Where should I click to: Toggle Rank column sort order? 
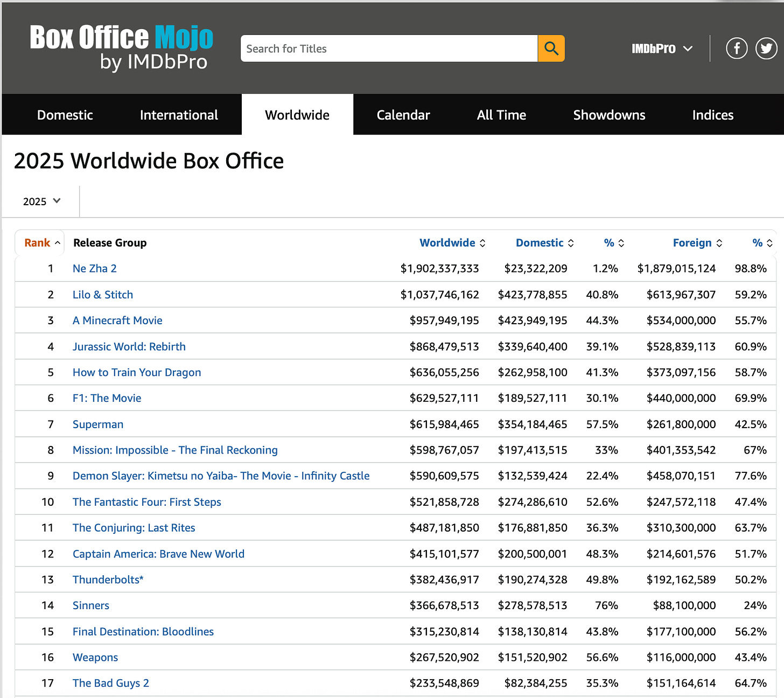42,243
